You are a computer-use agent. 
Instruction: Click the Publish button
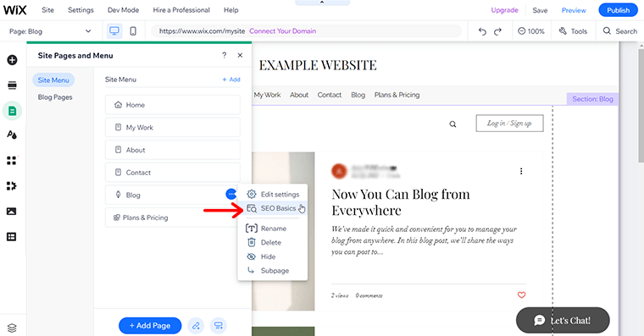618,10
